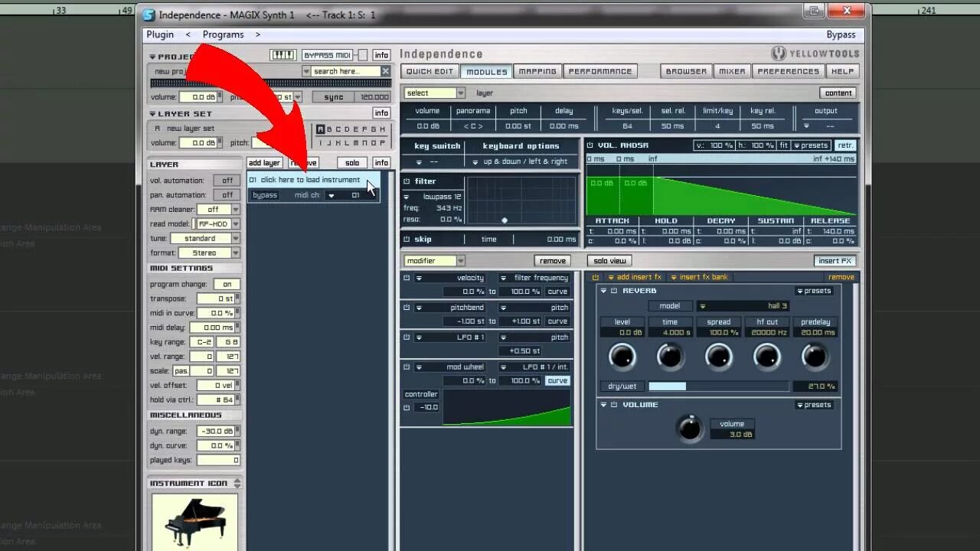The image size is (980, 551).
Task: Click here to load instrument
Action: [310, 180]
